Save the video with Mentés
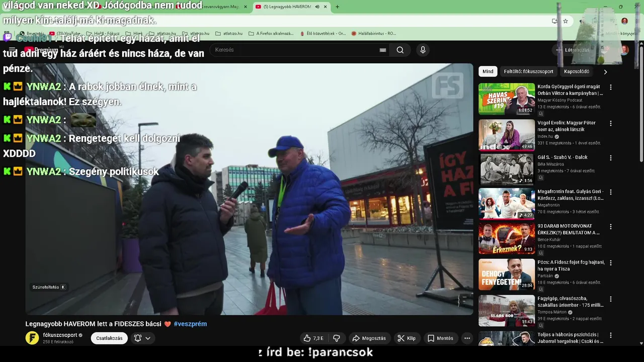This screenshot has height=362, width=644. (440, 338)
